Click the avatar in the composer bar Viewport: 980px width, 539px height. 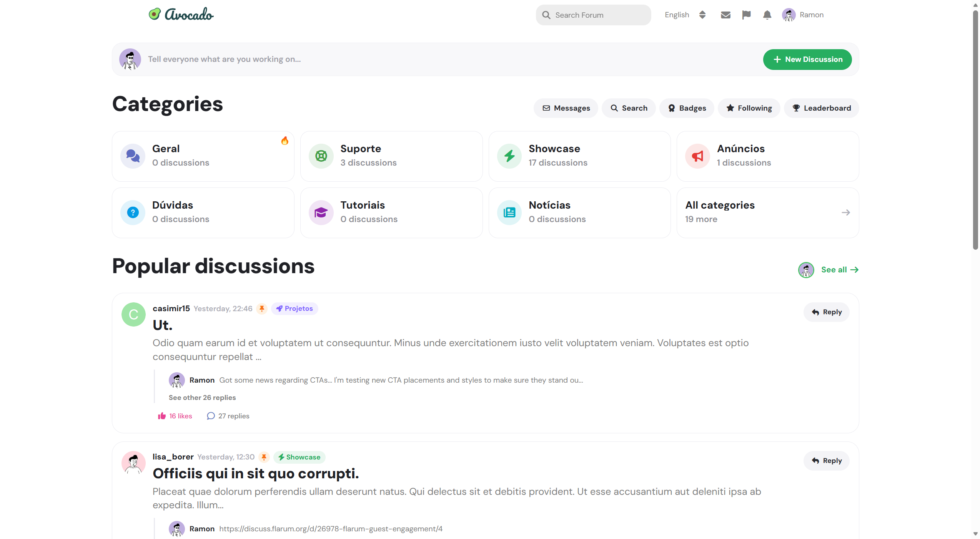click(x=130, y=59)
